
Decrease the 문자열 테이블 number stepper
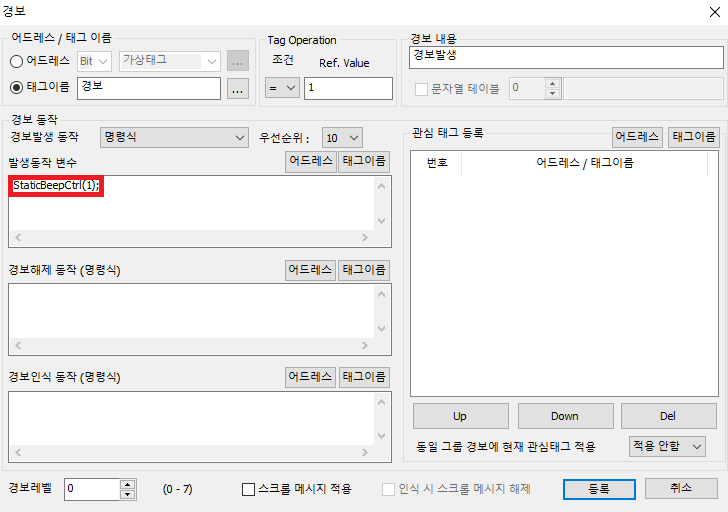tap(552, 93)
